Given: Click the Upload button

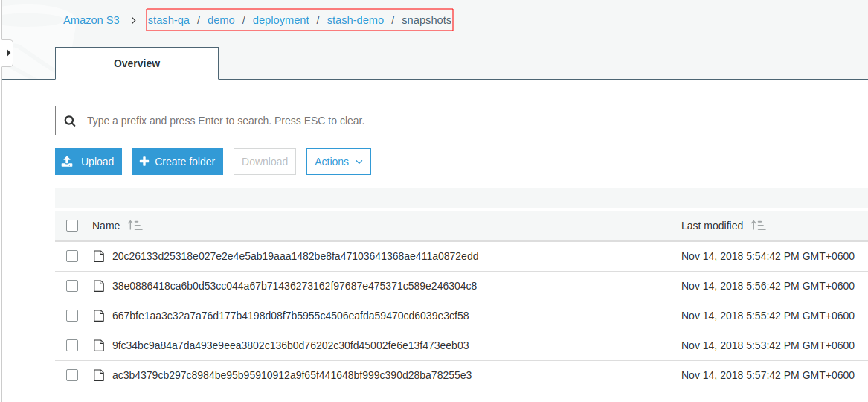Looking at the screenshot, I should 89,162.
